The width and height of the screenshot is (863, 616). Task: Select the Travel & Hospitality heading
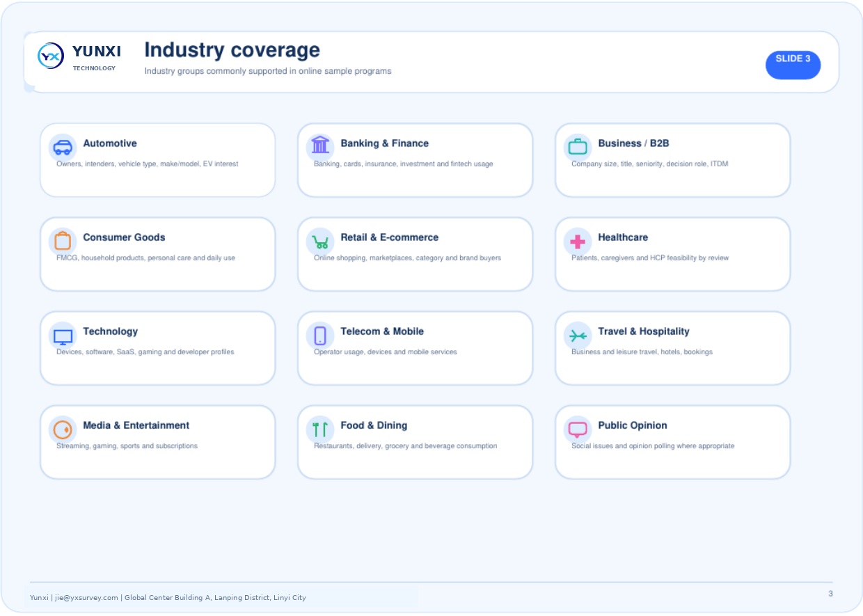pos(644,331)
